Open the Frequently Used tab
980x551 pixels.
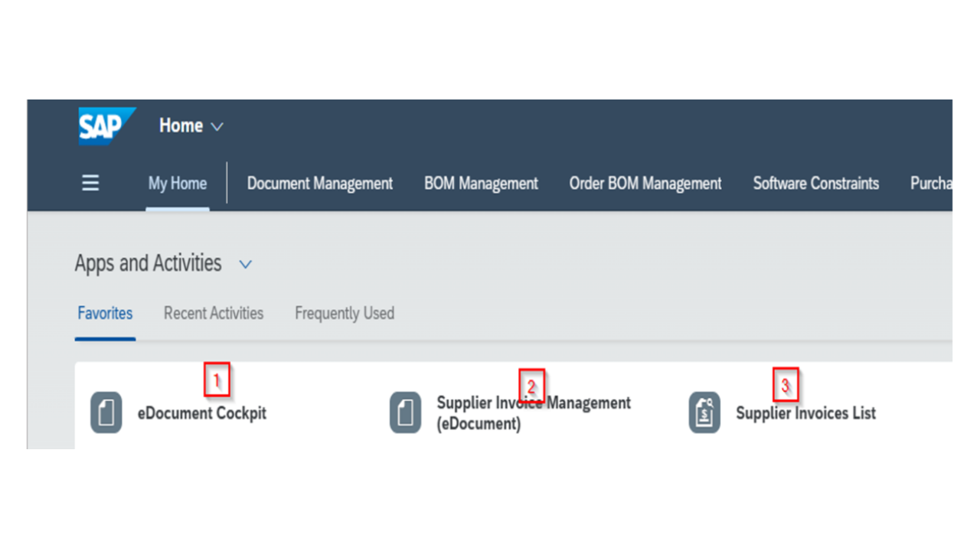344,313
